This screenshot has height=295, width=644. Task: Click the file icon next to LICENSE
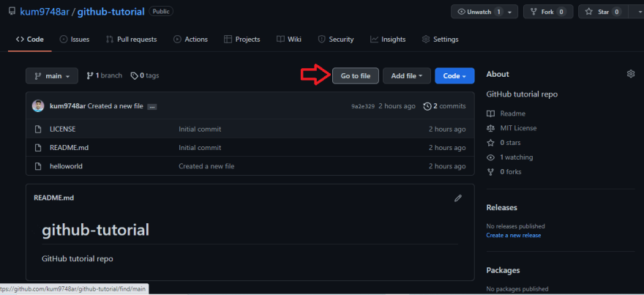[x=38, y=129]
